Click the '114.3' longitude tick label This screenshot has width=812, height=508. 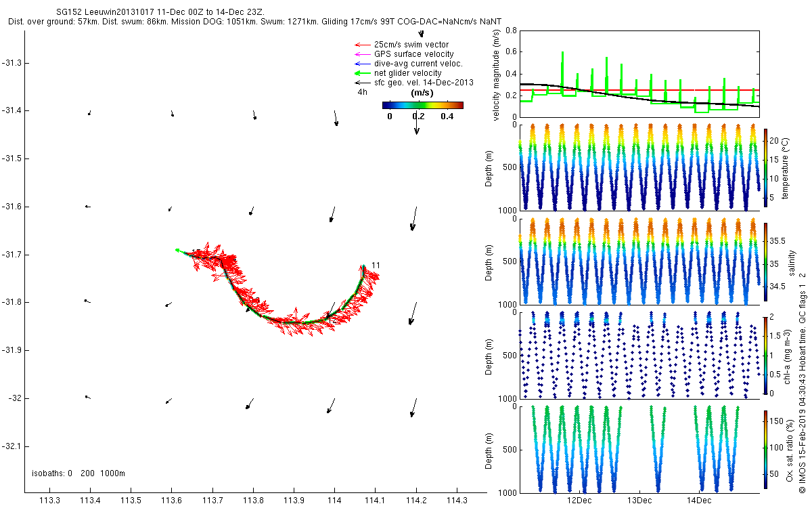458,501
